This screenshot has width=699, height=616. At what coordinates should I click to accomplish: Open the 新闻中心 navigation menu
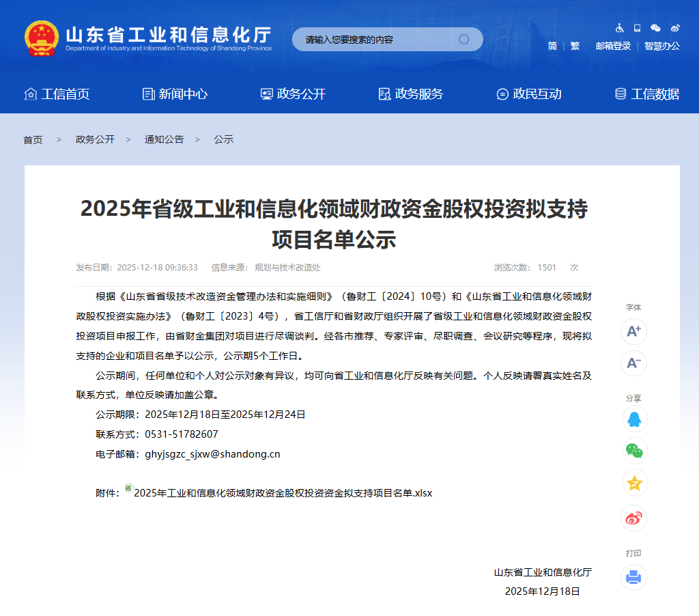(x=175, y=94)
